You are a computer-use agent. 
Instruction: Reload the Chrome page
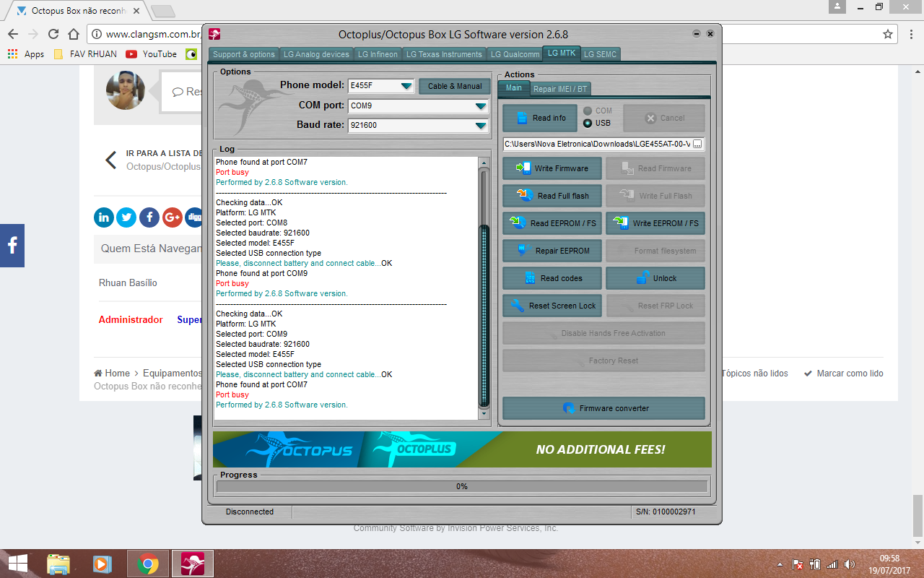coord(53,34)
